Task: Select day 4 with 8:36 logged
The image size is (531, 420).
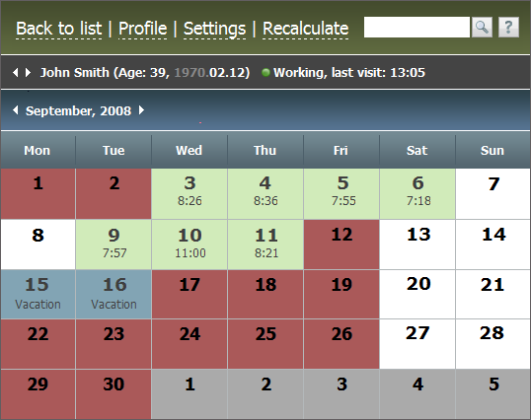Action: coord(265,194)
